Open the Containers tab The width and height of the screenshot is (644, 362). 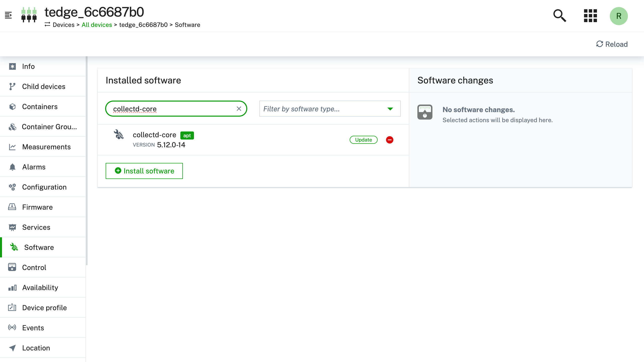point(43,107)
